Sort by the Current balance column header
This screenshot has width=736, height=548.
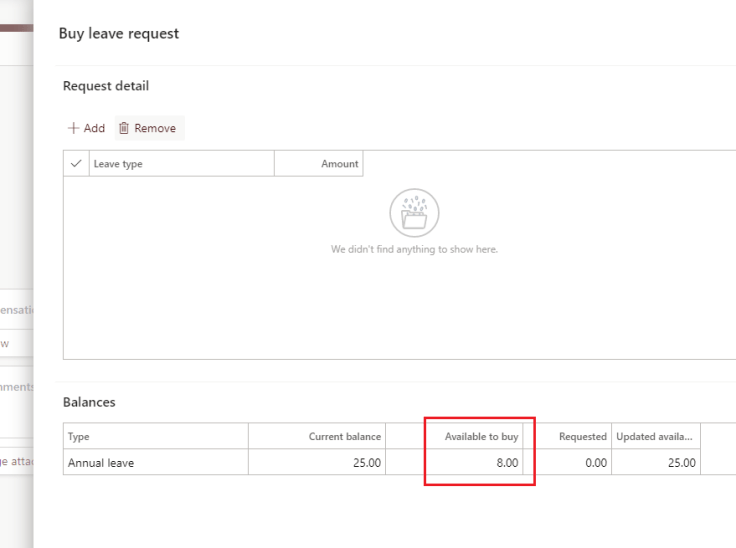[344, 437]
